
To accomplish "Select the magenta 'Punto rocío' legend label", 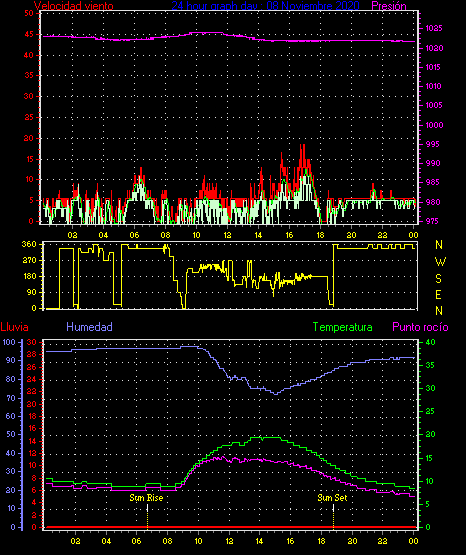I will (x=420, y=327).
